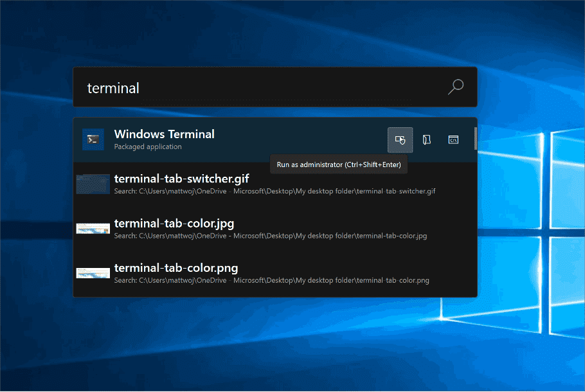Click the file path under terminal-tab-color.jpg
Screen dimensions: 585x392
pyautogui.click(x=270, y=236)
